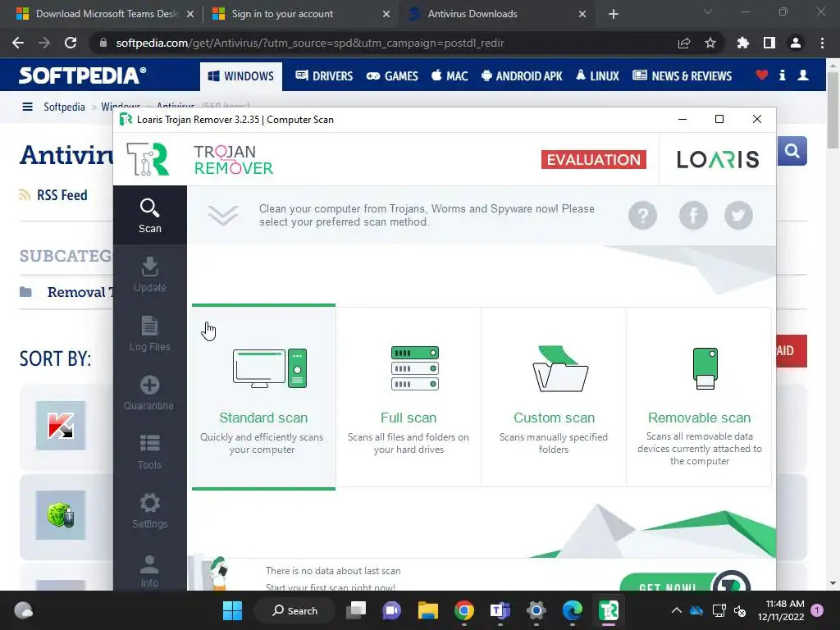840x630 pixels.
Task: Click the Softpedia blue search button
Action: 792,151
